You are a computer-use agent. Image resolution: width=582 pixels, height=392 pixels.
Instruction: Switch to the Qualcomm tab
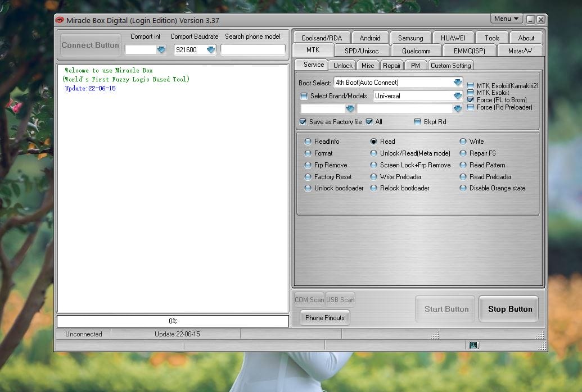(416, 50)
